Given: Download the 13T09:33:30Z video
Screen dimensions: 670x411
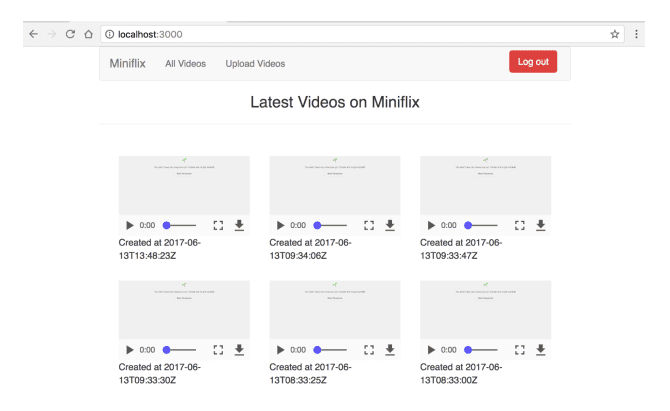Looking at the screenshot, I should [239, 350].
